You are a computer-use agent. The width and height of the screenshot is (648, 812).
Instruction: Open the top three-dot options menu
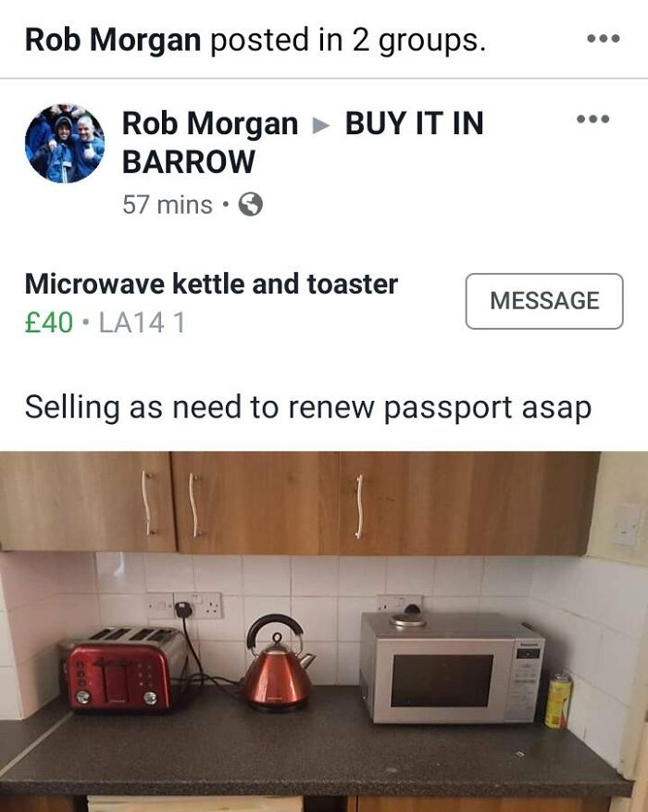(x=604, y=38)
